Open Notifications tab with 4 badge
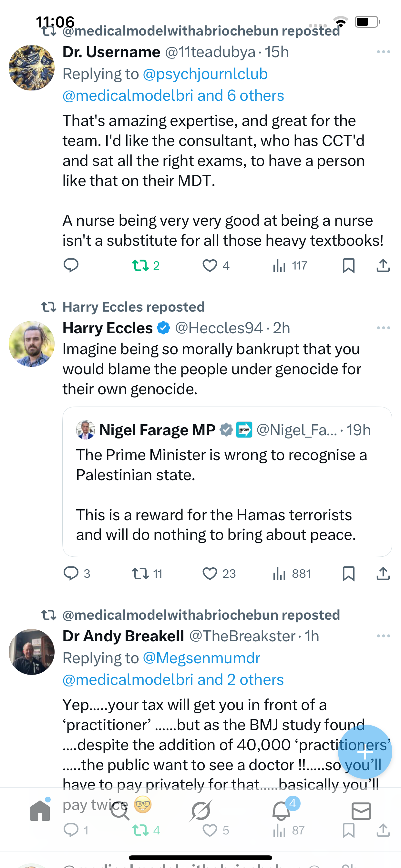 point(281,811)
